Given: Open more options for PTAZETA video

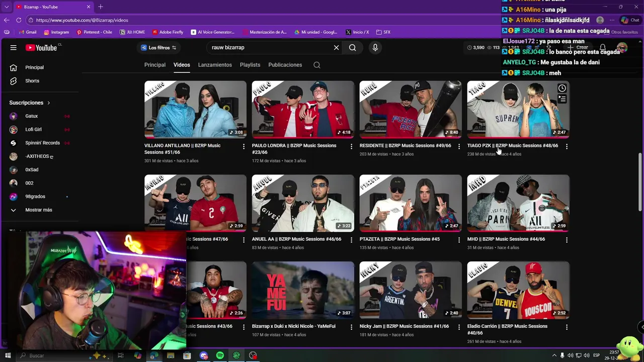Looking at the screenshot, I should [x=458, y=240].
